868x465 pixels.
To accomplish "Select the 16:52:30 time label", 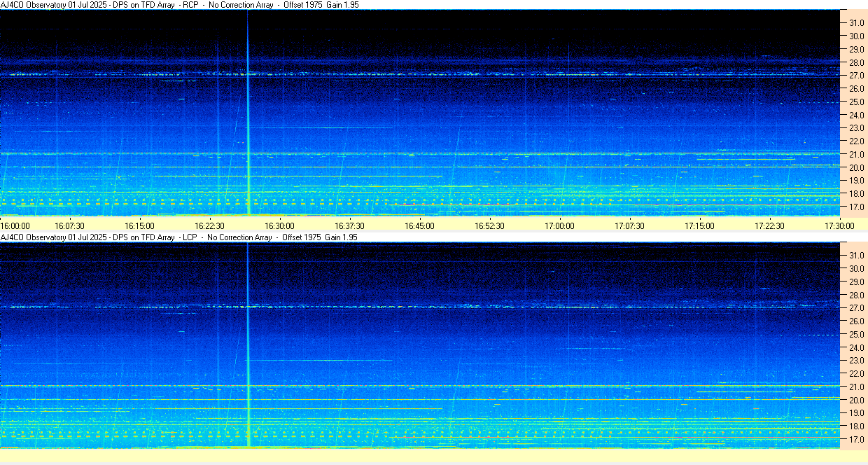I will [490, 225].
